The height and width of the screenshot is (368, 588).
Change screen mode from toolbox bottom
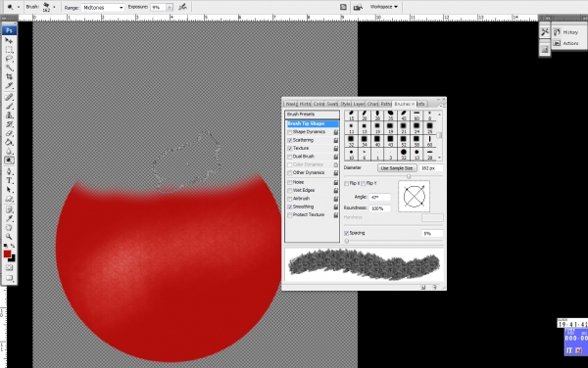(x=9, y=278)
